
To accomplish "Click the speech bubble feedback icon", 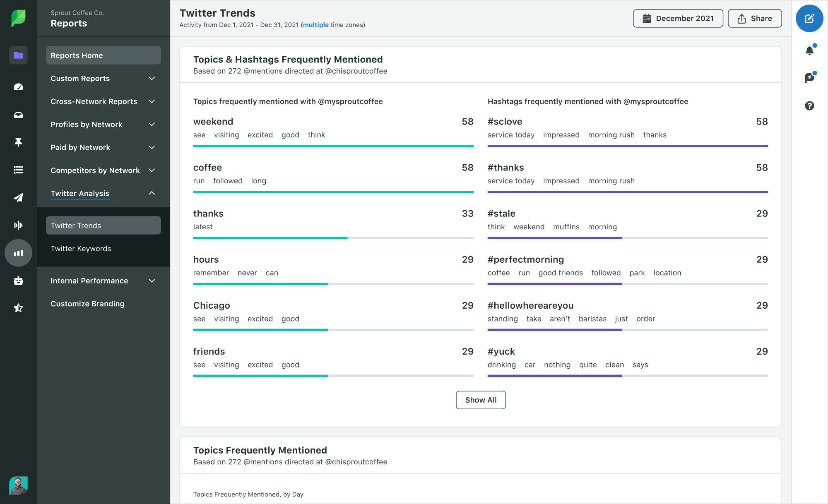I will point(810,77).
